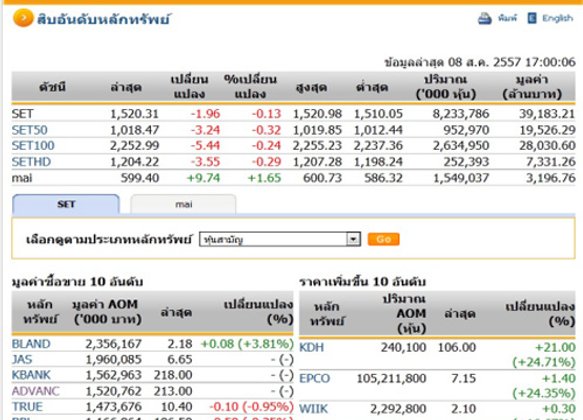The image size is (583, 420).
Task: Open the ADVANC stock link
Action: 35,391
